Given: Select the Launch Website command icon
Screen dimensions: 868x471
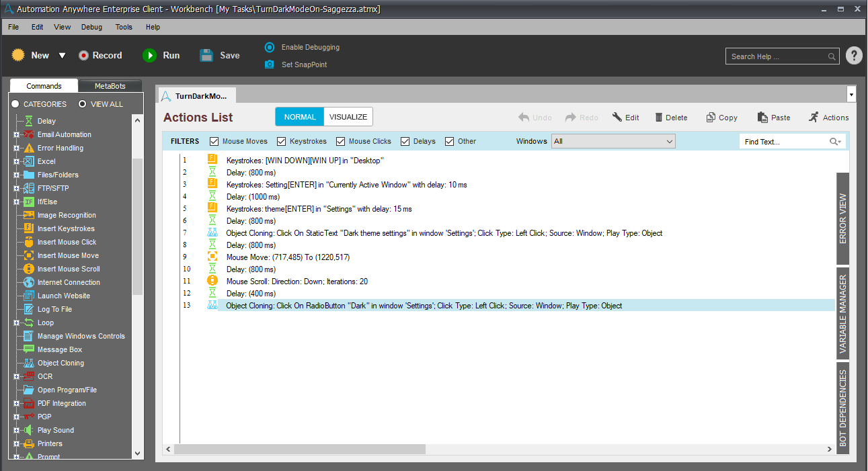Looking at the screenshot, I should pos(29,296).
